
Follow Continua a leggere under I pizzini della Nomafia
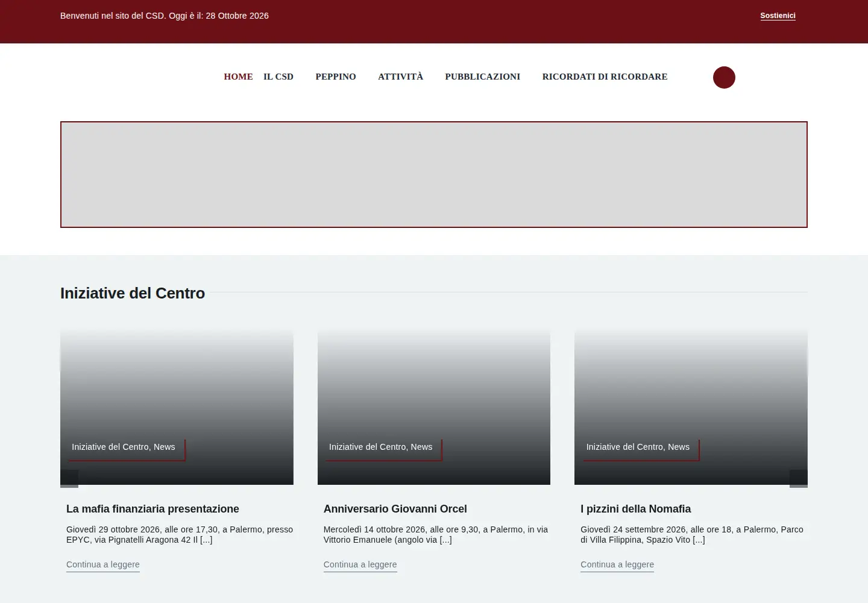point(617,565)
